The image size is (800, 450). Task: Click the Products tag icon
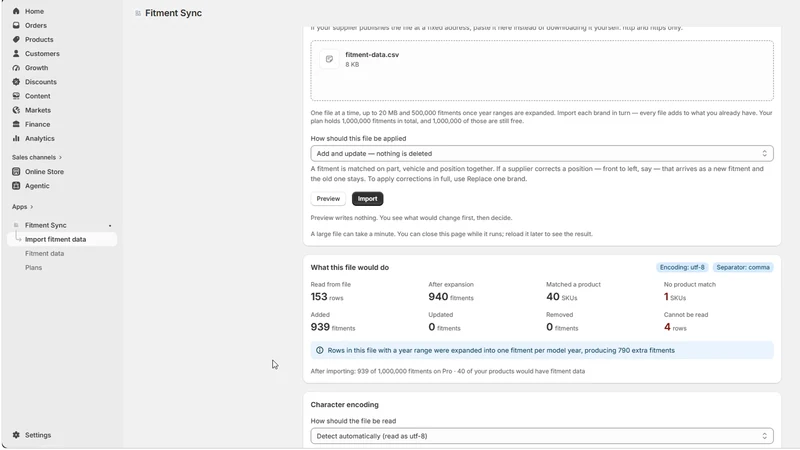tap(16, 39)
